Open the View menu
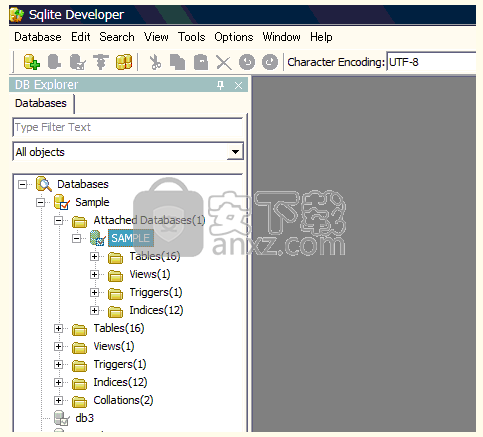 tap(156, 37)
